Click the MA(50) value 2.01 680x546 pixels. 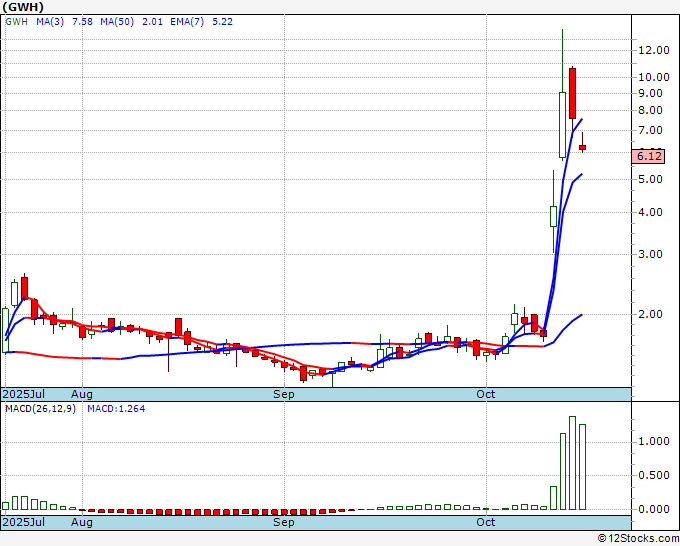point(153,22)
